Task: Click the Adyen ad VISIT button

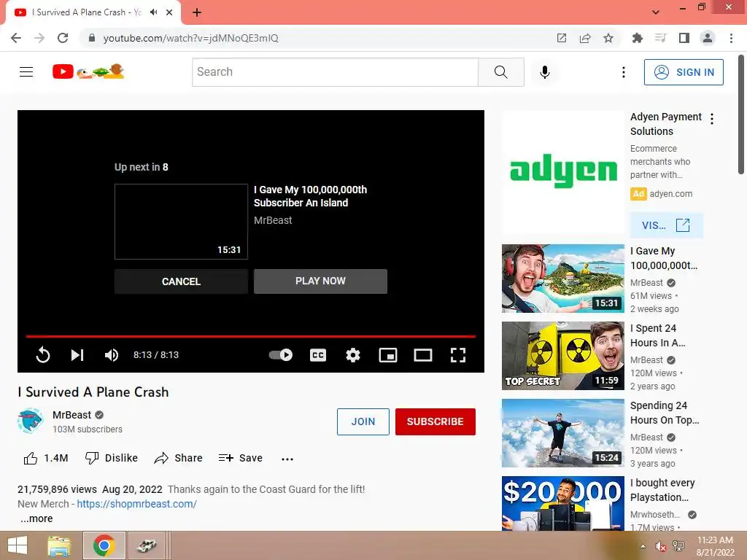Action: 666,225
